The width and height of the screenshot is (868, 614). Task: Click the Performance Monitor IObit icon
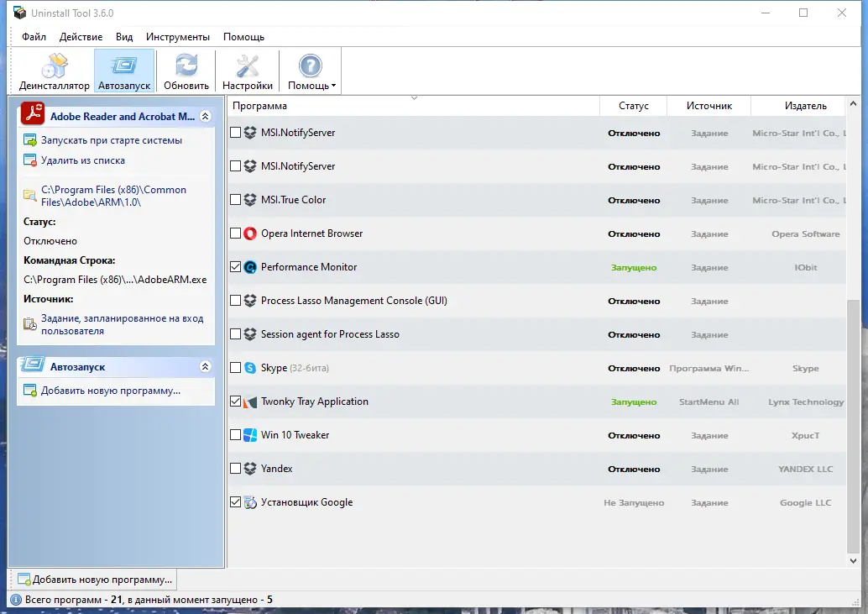coord(250,267)
